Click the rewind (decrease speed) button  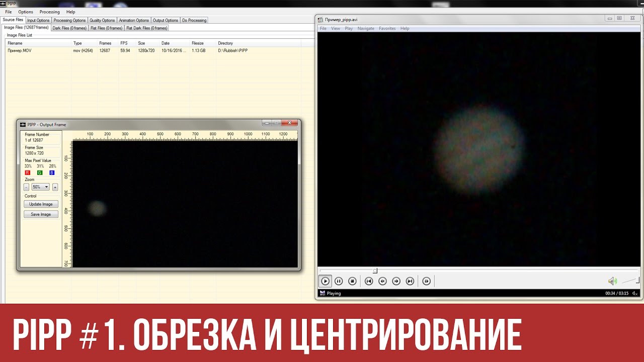tap(382, 281)
